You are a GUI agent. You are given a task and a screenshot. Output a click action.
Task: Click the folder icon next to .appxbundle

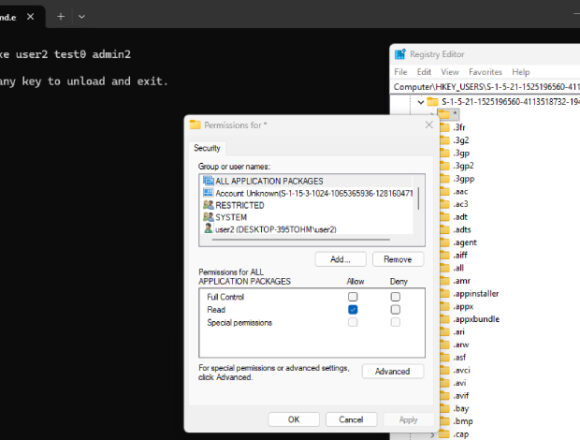coord(445,319)
